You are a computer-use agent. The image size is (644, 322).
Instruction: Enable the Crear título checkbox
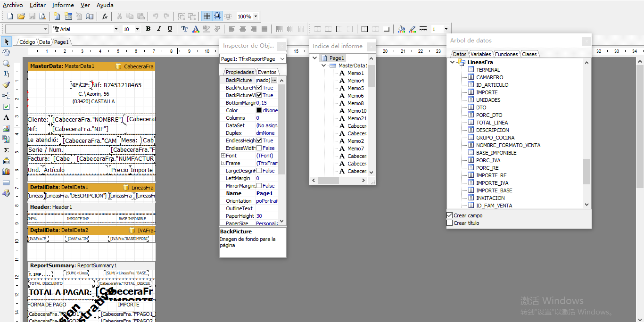(x=449, y=223)
